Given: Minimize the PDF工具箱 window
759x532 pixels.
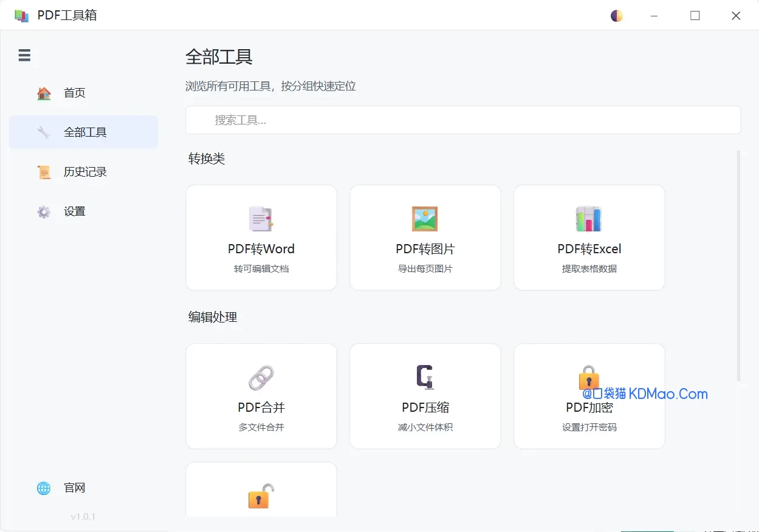Looking at the screenshot, I should pyautogui.click(x=654, y=16).
